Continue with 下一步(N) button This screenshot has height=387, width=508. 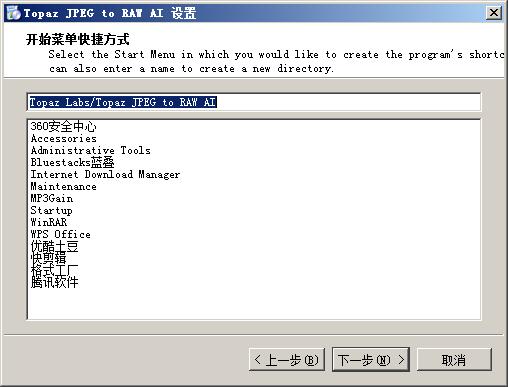[x=371, y=360]
